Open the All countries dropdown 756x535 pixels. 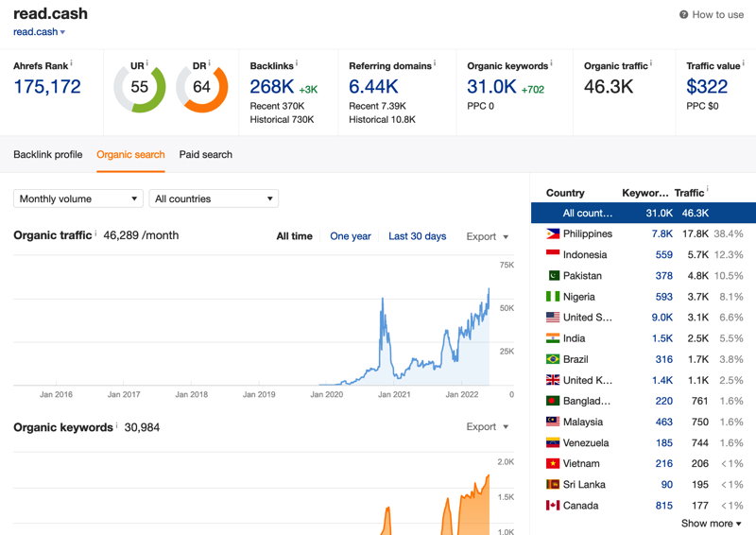click(x=214, y=198)
